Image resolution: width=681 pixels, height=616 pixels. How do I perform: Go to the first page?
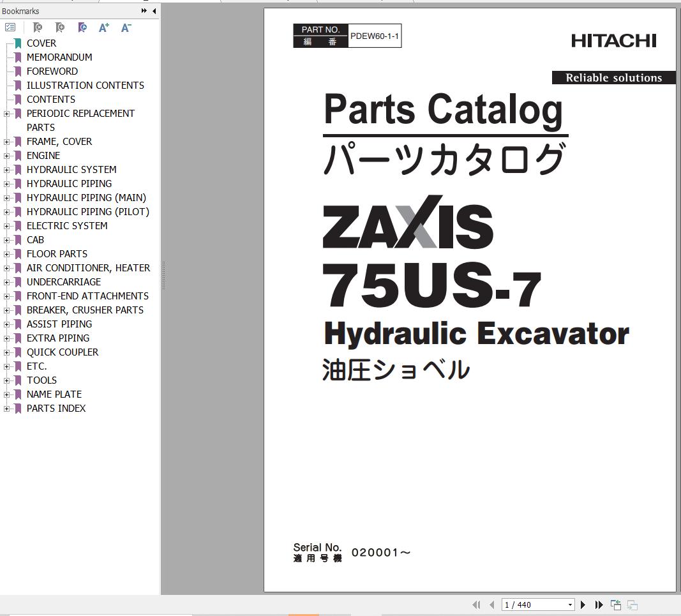[x=476, y=605]
